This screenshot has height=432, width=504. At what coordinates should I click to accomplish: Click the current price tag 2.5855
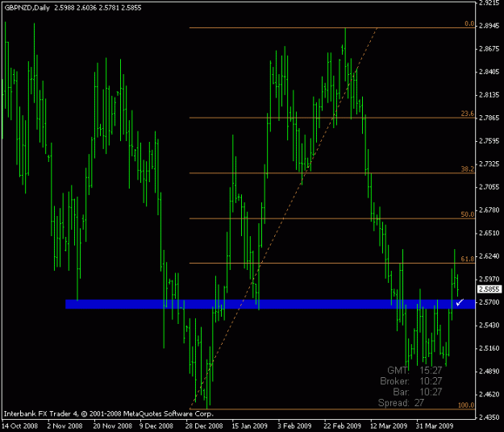pyautogui.click(x=489, y=289)
